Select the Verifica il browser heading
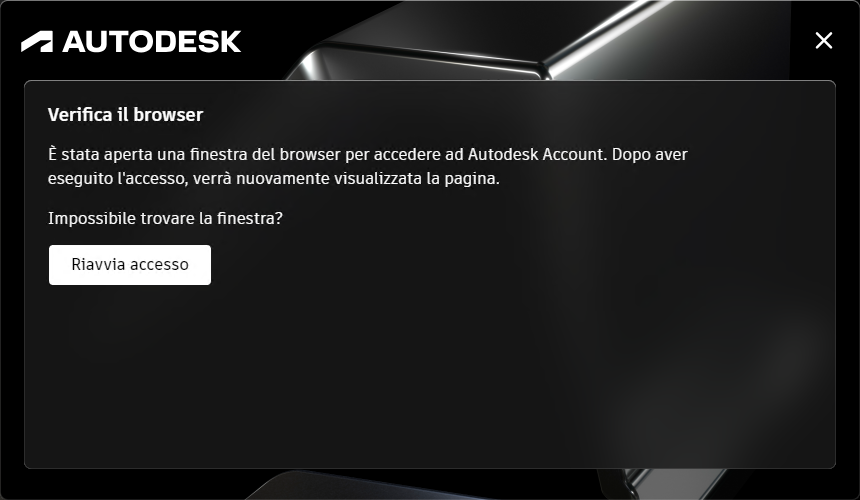 (x=126, y=115)
